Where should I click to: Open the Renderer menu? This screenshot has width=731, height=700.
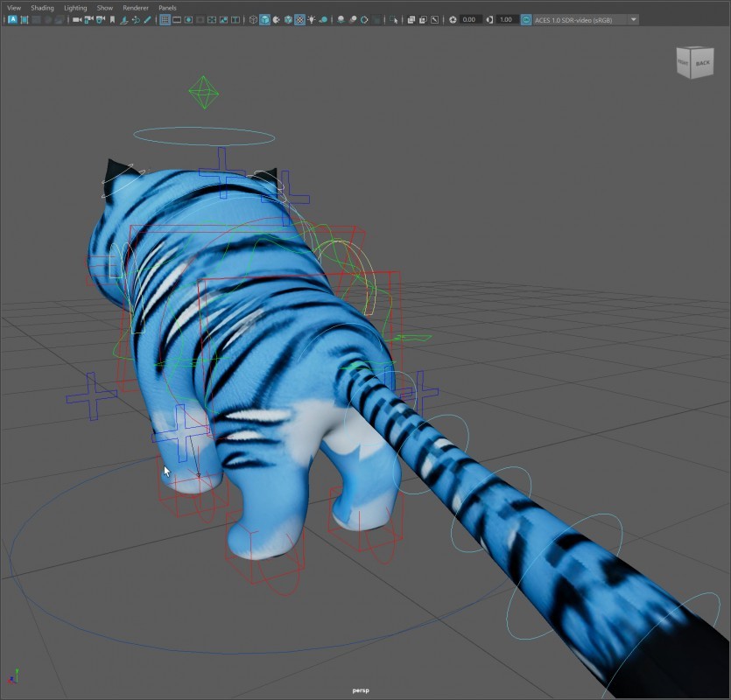click(136, 8)
